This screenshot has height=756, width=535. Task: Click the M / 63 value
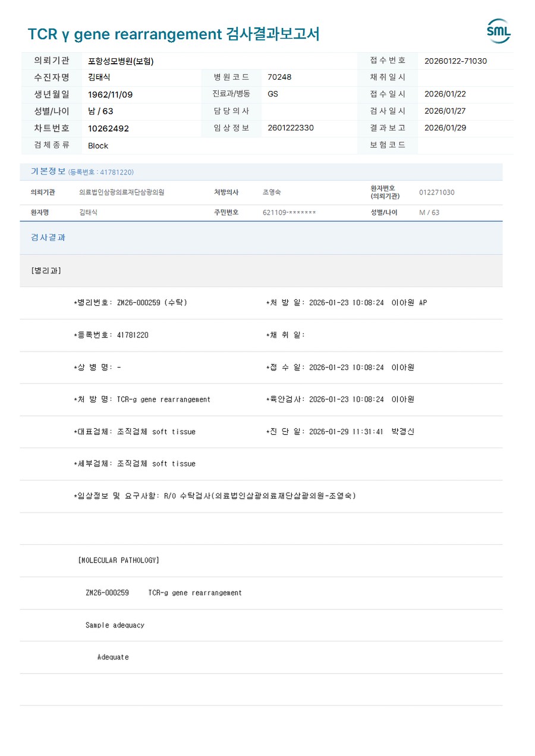[x=429, y=213]
